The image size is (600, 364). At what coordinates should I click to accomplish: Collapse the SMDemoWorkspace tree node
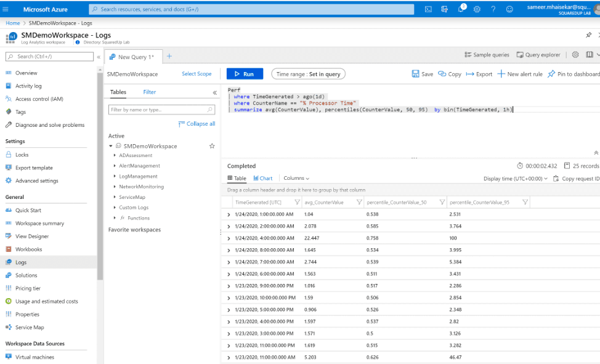click(111, 146)
